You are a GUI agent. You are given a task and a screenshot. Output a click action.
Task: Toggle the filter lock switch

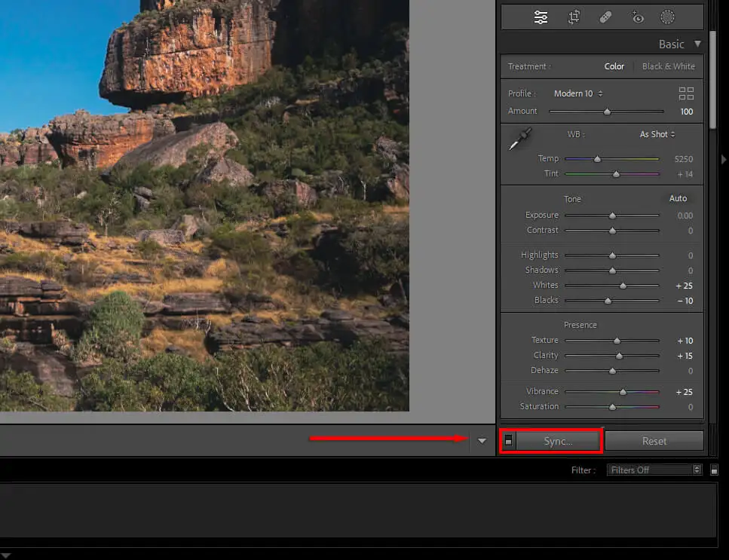click(714, 470)
